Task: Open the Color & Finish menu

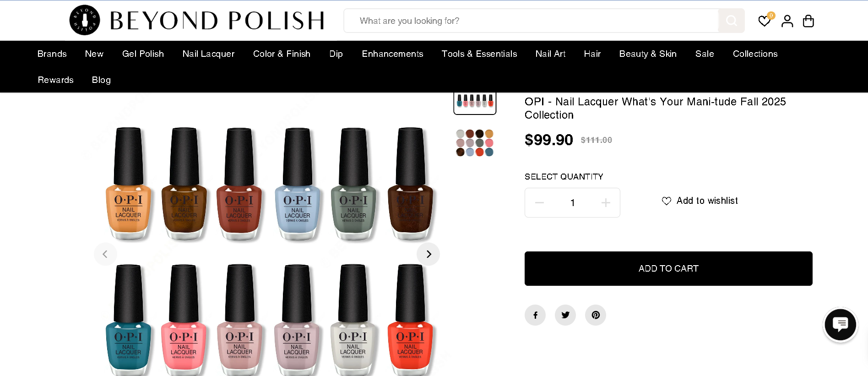Action: [x=282, y=54]
